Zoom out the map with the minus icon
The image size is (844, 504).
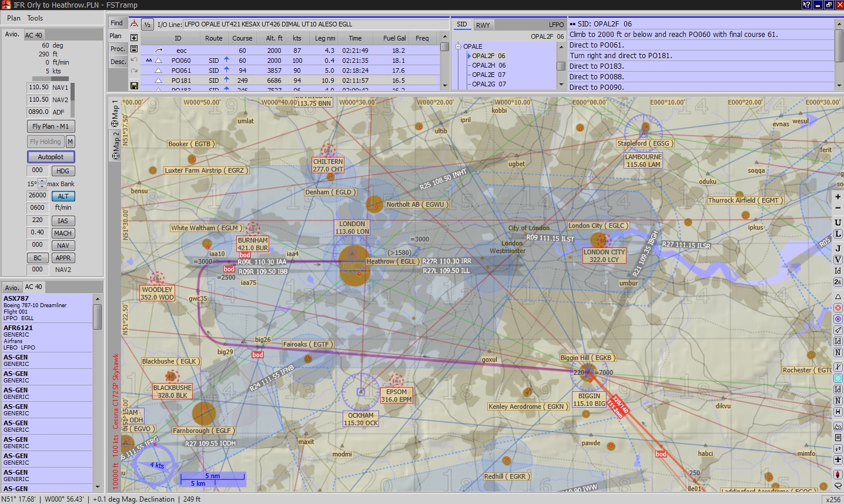(x=838, y=208)
